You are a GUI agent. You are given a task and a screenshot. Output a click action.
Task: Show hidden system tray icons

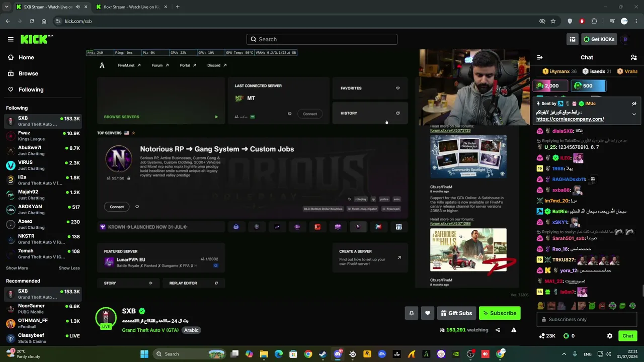(x=563, y=354)
